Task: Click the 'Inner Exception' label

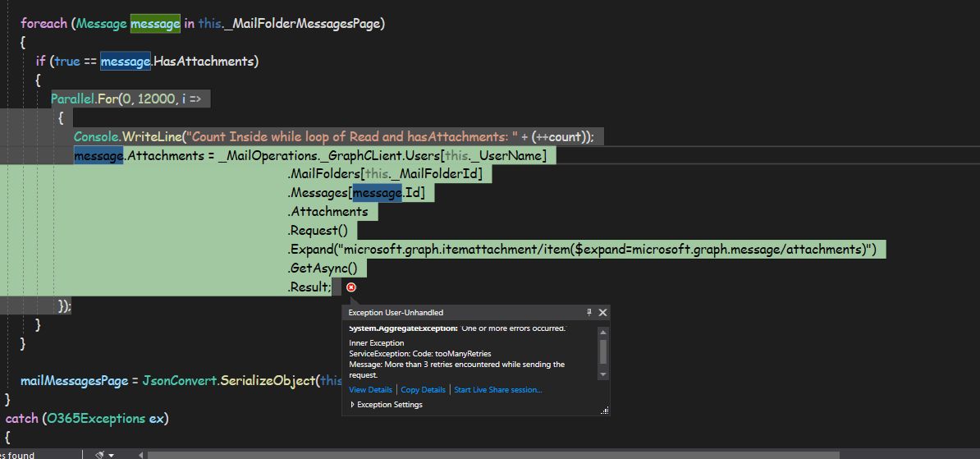Action: point(376,342)
